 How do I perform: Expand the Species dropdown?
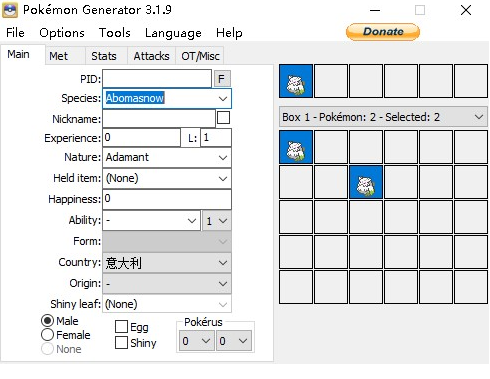click(223, 98)
